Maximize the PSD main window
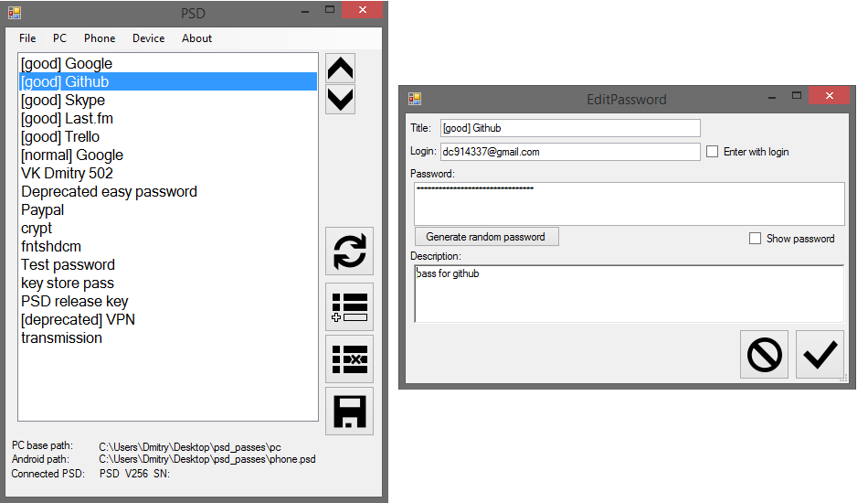 click(x=330, y=9)
